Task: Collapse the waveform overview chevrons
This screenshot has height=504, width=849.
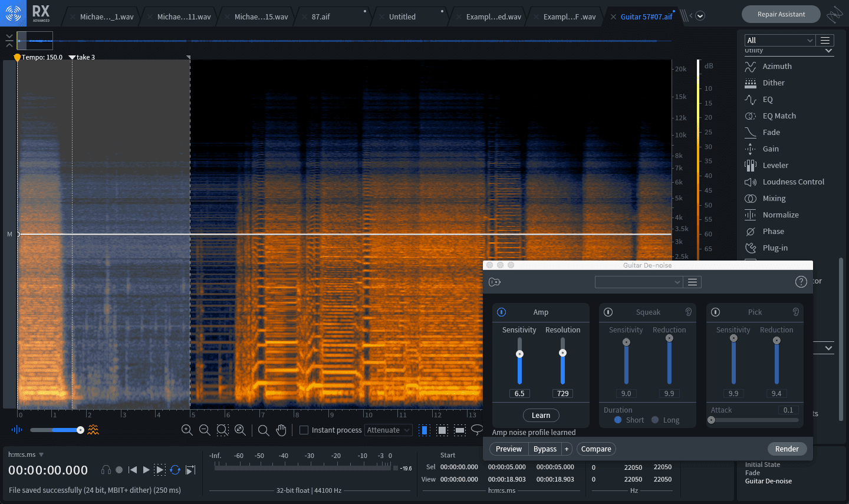Action: pos(9,41)
